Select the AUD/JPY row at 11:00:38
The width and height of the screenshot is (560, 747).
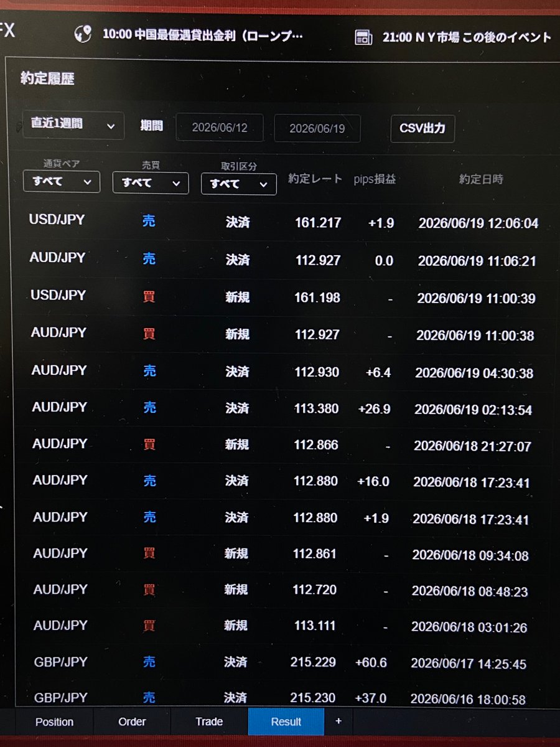point(283,334)
